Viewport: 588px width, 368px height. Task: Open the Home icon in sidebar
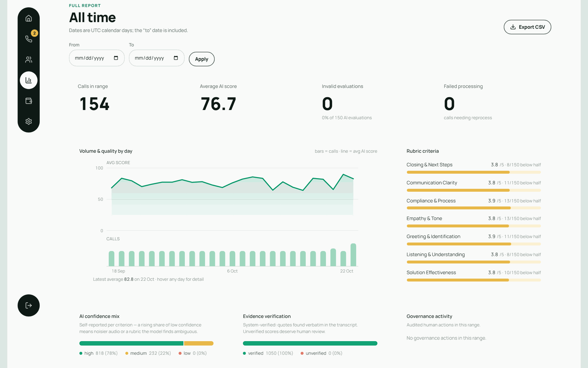29,18
